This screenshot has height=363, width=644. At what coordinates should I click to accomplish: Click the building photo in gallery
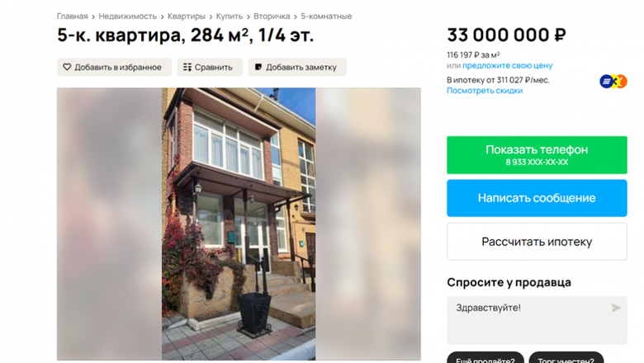[x=239, y=224]
